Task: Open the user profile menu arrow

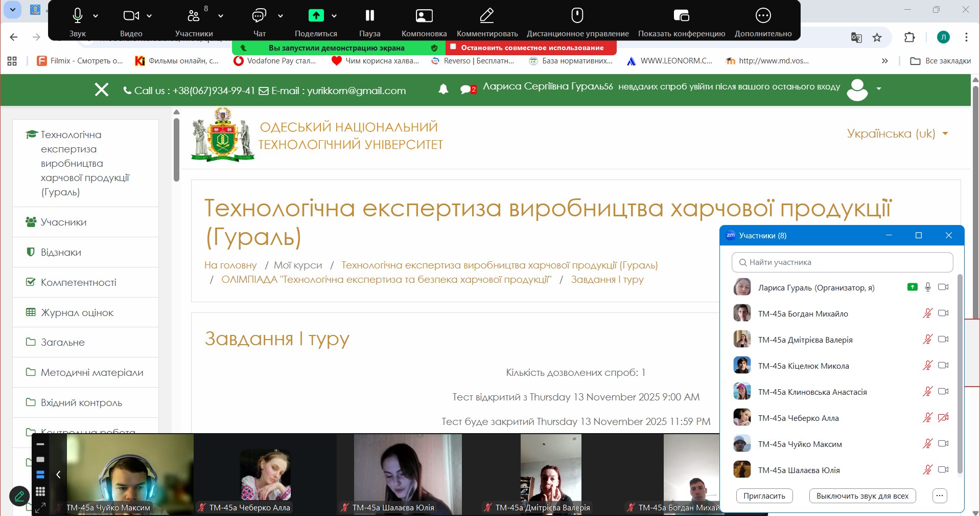Action: (879, 89)
